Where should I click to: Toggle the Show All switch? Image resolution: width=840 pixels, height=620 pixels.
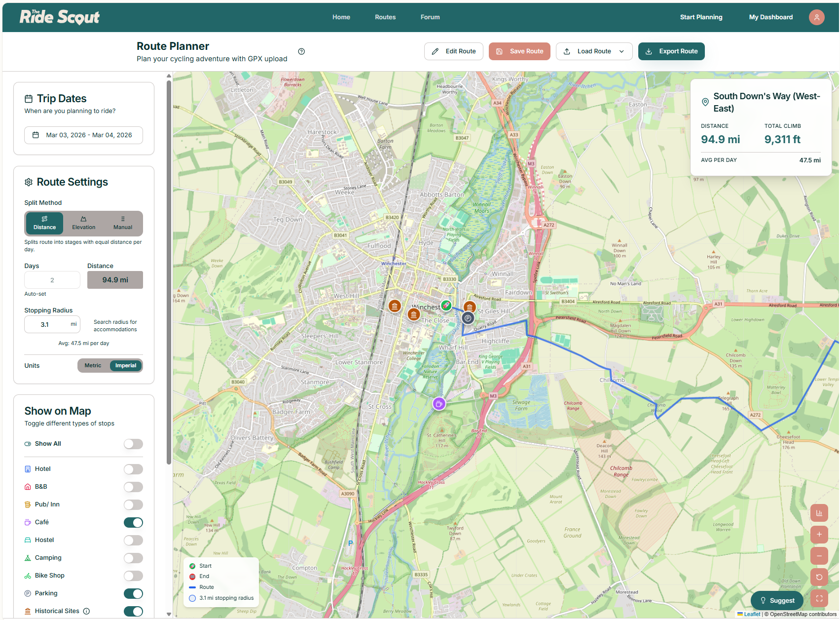pyautogui.click(x=133, y=444)
